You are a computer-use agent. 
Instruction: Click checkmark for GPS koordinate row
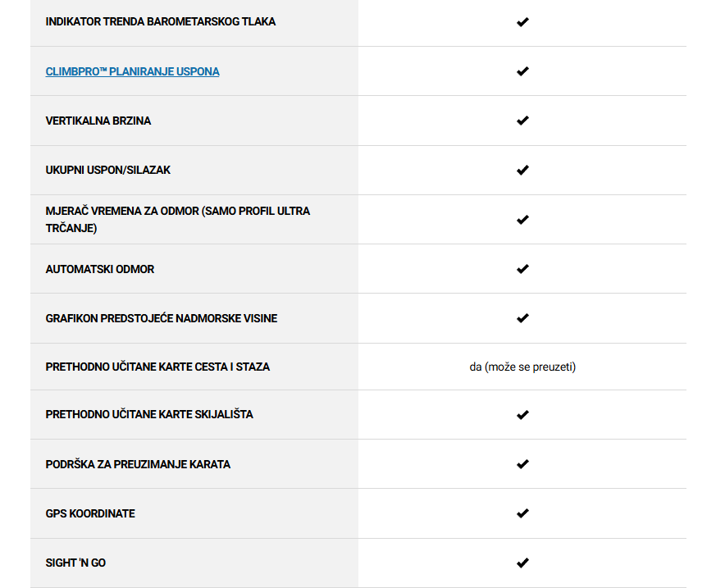coord(522,513)
